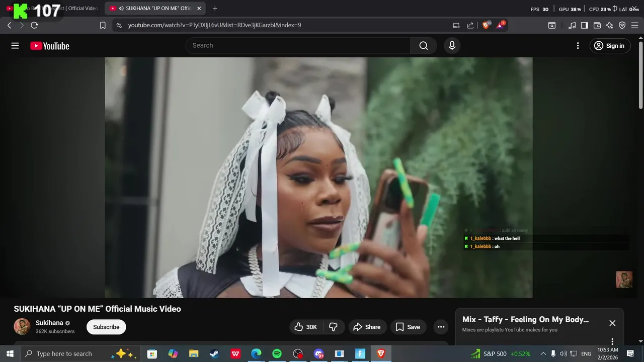Share this page from address bar
The image size is (644, 362).
pos(470,25)
